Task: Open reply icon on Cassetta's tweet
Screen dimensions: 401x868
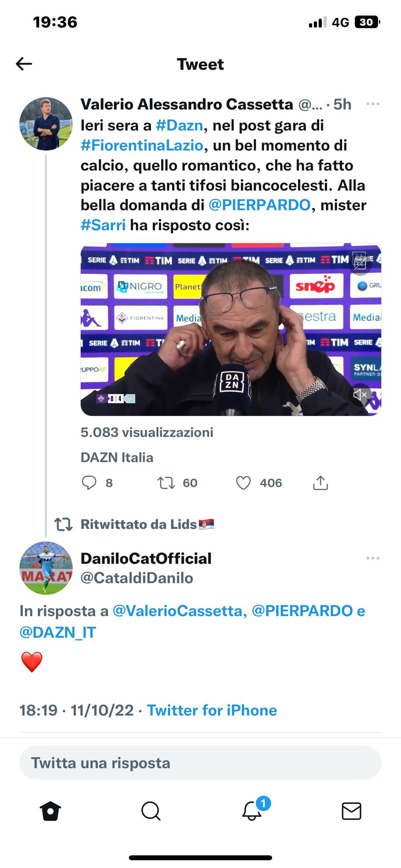Action: [x=89, y=483]
